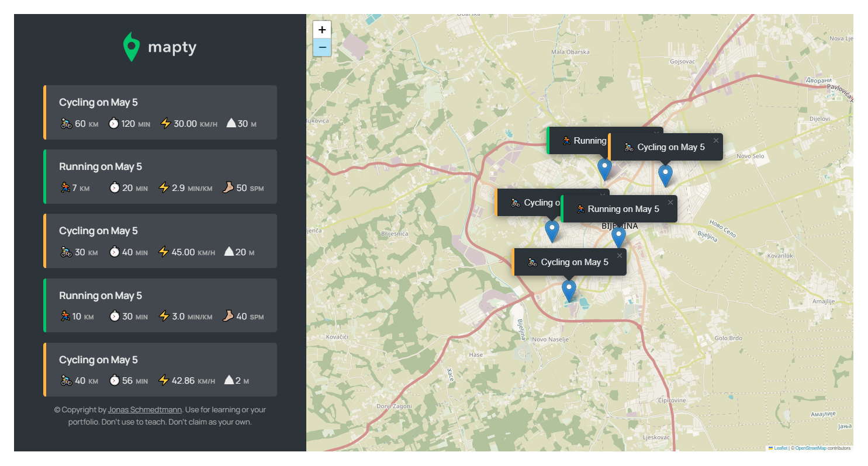Click the lightning icon beside 30.00 km/h

tap(165, 124)
